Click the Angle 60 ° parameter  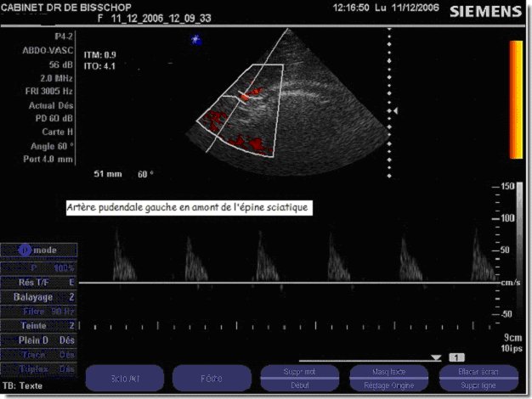tap(52, 146)
